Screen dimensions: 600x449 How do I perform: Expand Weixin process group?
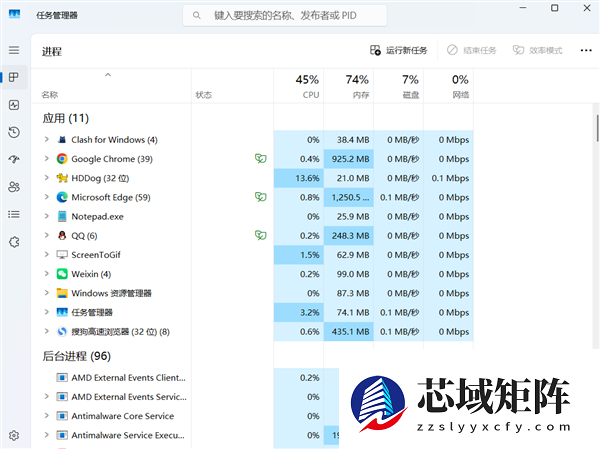point(47,273)
